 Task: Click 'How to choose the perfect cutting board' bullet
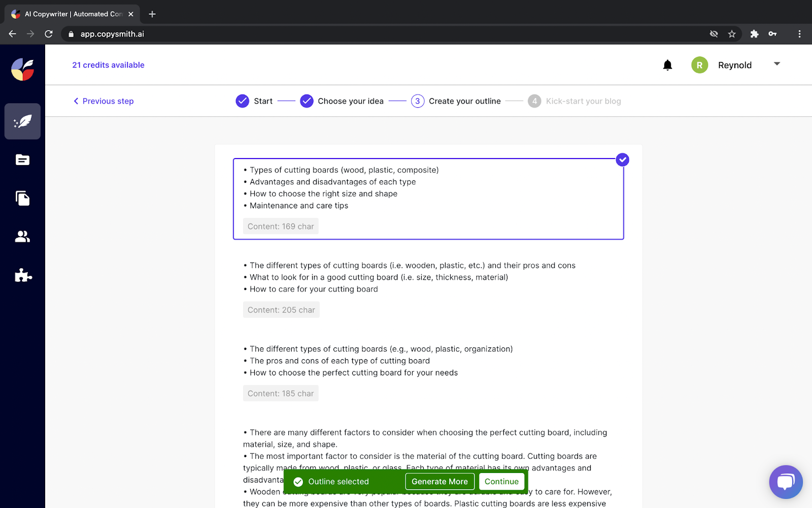coord(350,373)
